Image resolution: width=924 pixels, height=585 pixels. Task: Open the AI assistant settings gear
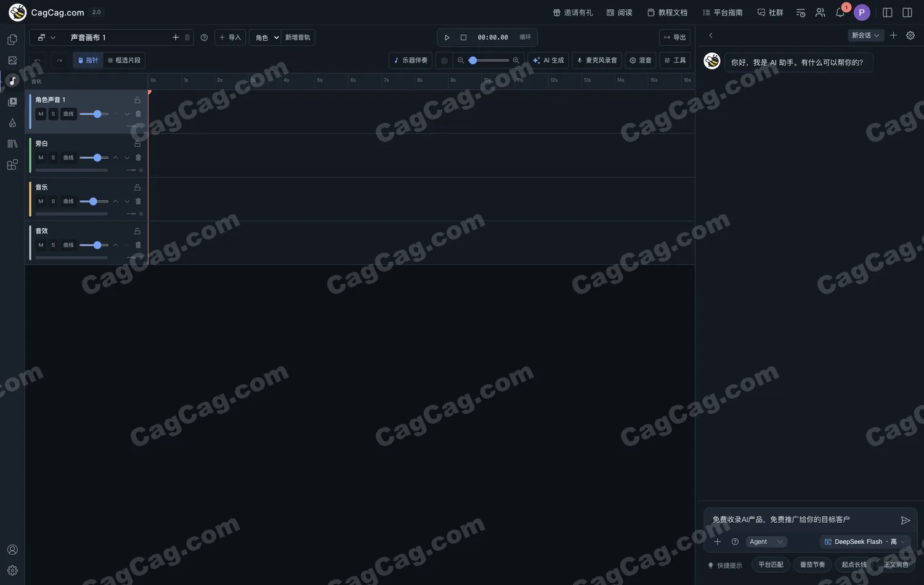pyautogui.click(x=910, y=36)
